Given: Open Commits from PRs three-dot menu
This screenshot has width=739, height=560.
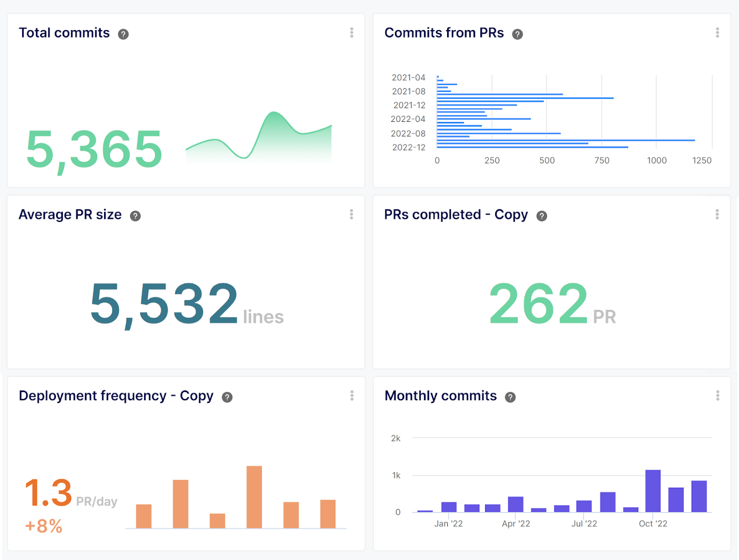Looking at the screenshot, I should (717, 33).
